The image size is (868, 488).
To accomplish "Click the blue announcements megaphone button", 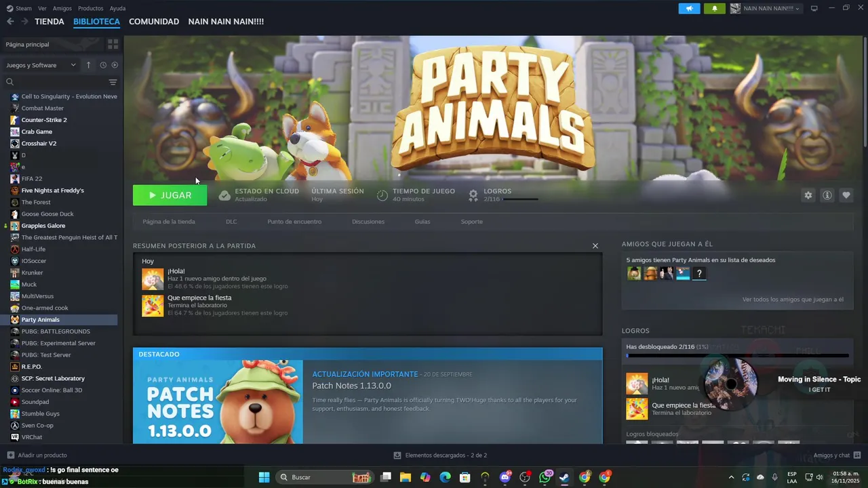I will [x=689, y=8].
